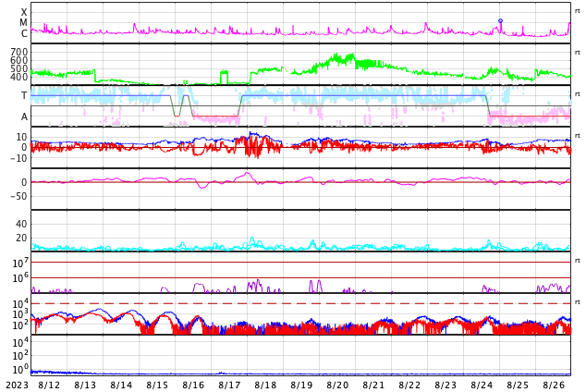Click the 8/19 date label

301,385
